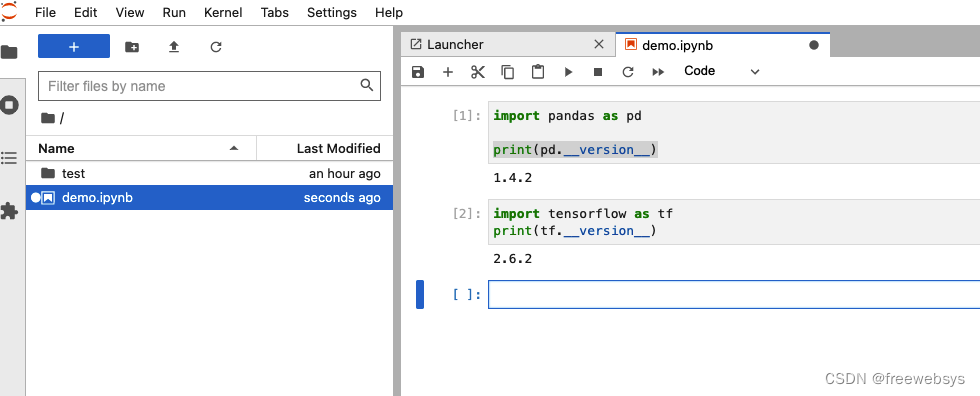Click the search magnifier icon in filter box

[x=367, y=86]
